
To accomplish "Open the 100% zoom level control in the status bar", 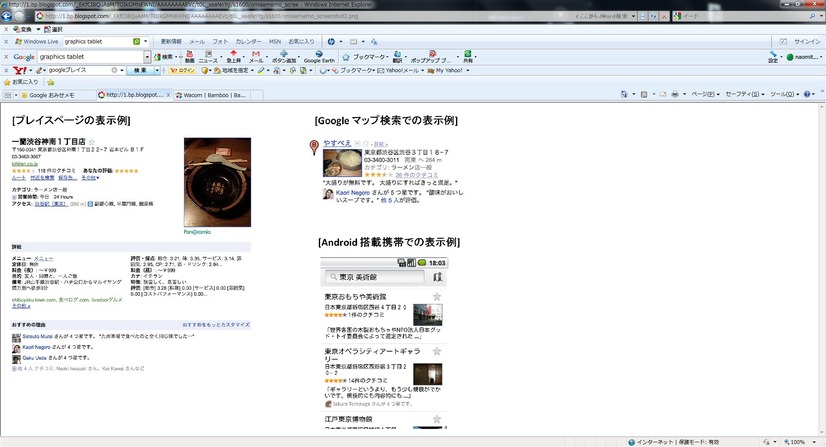I will pyautogui.click(x=800, y=442).
